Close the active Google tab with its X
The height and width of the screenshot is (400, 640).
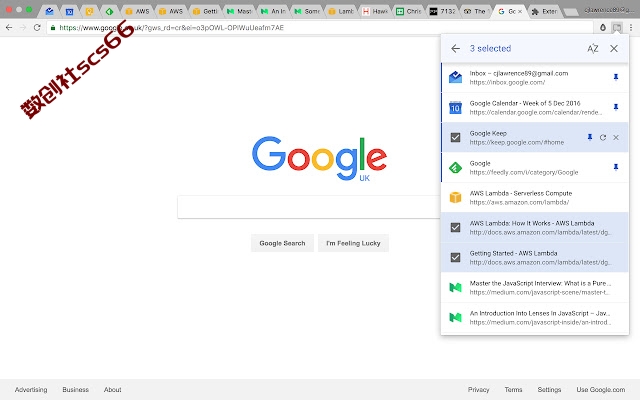(x=520, y=11)
